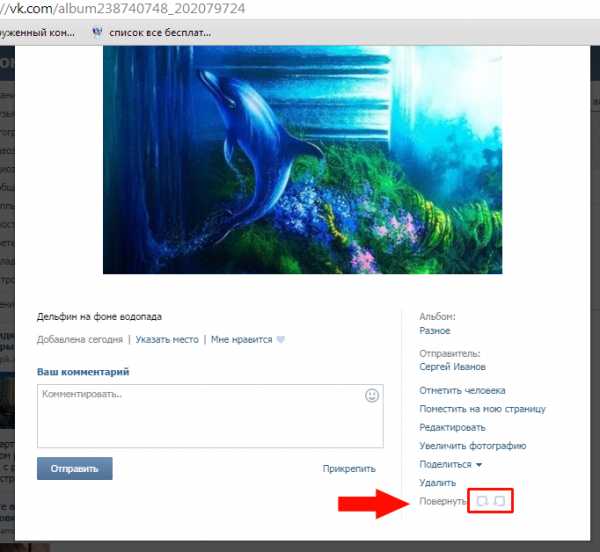600x552 pixels.
Task: Click the Мне нравится link
Action: pos(241,339)
